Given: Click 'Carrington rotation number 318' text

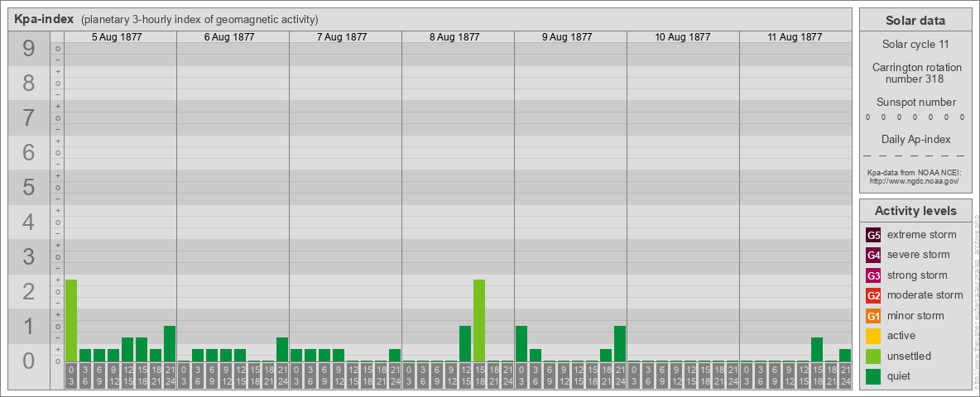Looking at the screenshot, I should [x=917, y=73].
